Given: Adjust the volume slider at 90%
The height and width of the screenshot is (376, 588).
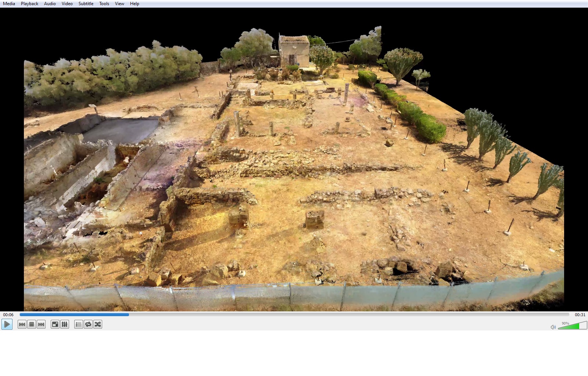Looking at the screenshot, I should click(572, 325).
